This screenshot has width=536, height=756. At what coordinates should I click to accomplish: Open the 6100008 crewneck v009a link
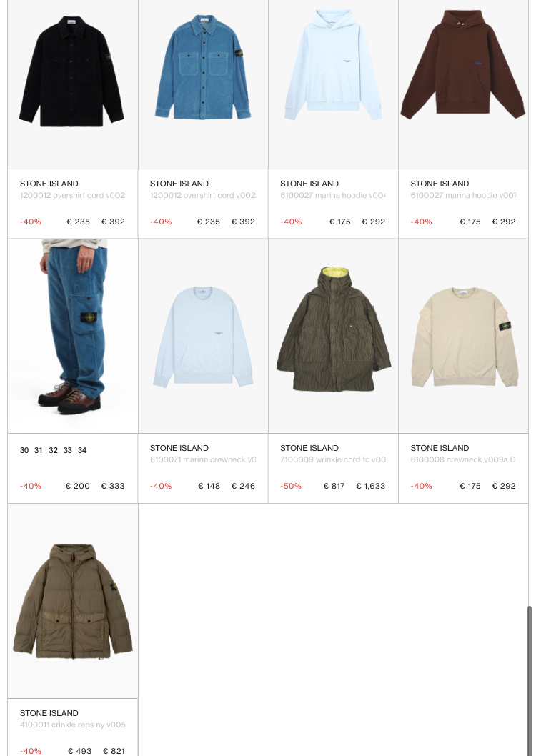point(463,460)
